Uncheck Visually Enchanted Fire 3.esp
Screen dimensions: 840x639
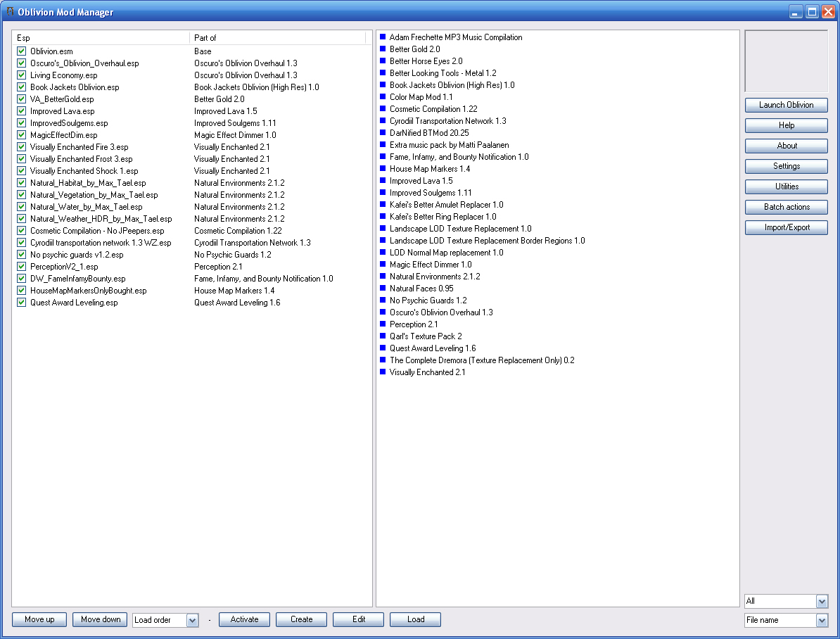[21, 147]
